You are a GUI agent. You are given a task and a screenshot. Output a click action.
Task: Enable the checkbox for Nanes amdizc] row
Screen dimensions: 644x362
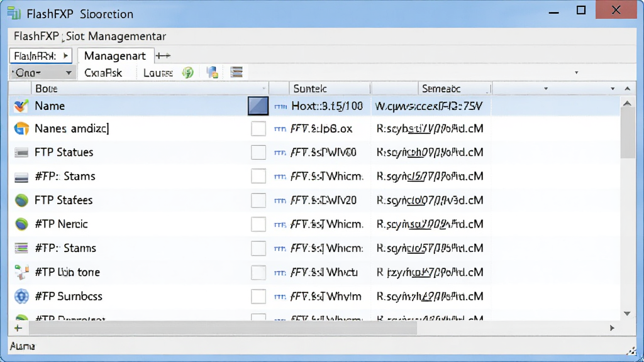point(258,128)
